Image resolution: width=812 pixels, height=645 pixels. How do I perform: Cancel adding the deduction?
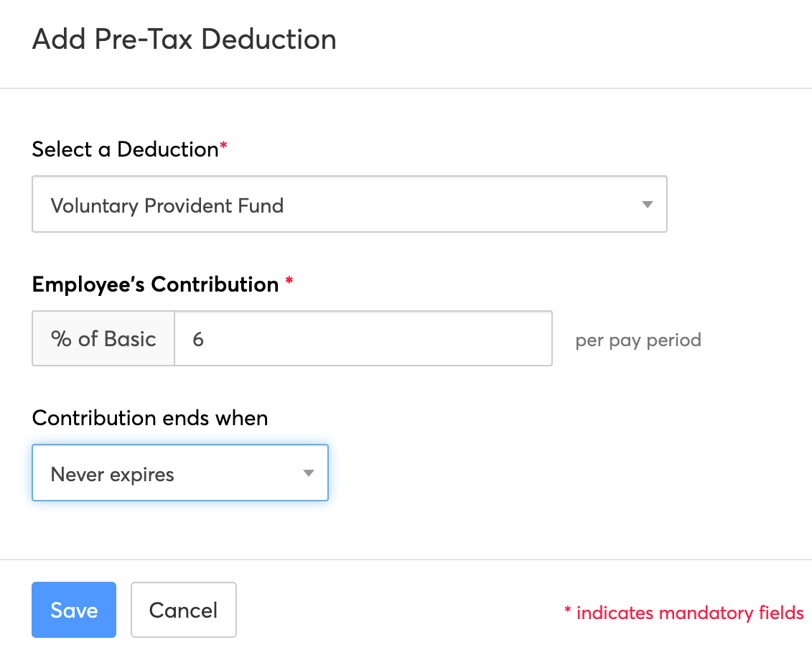184,610
